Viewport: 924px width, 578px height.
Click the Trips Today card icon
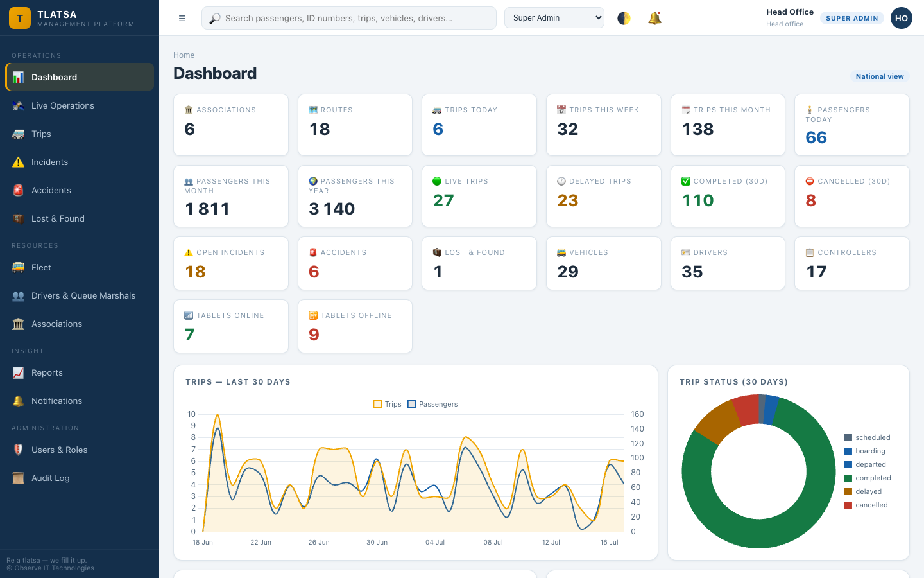[x=437, y=110]
